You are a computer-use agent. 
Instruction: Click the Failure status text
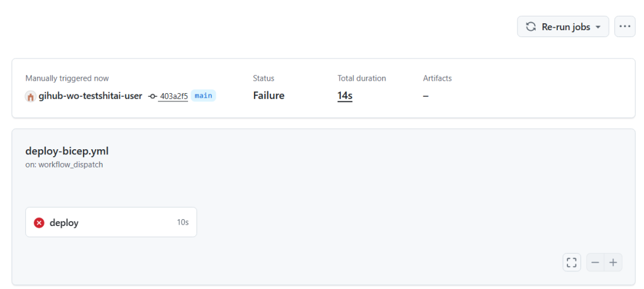pos(269,96)
